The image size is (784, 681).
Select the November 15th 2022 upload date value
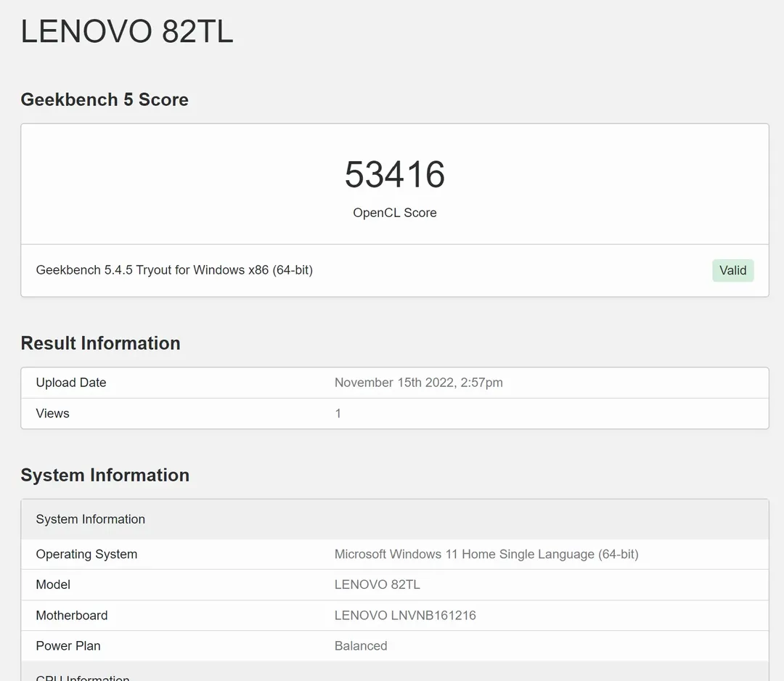pos(418,383)
